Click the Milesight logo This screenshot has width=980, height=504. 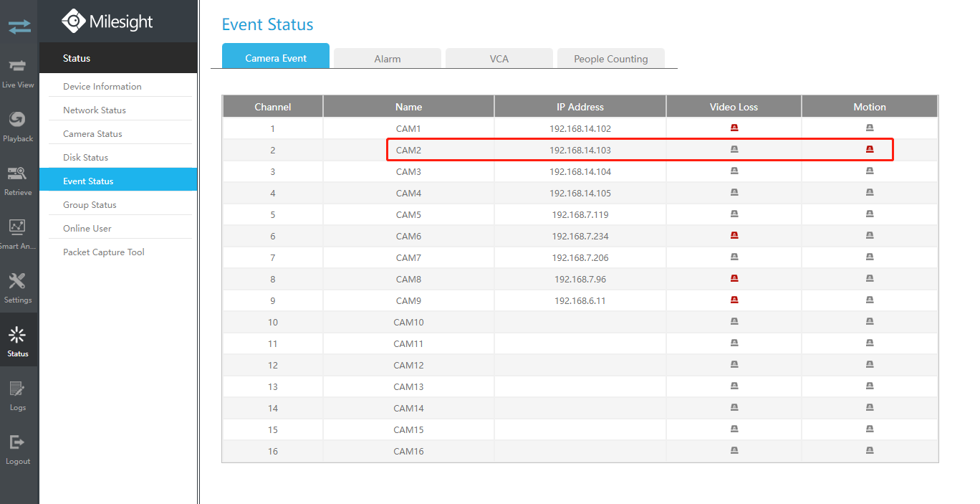tap(107, 22)
